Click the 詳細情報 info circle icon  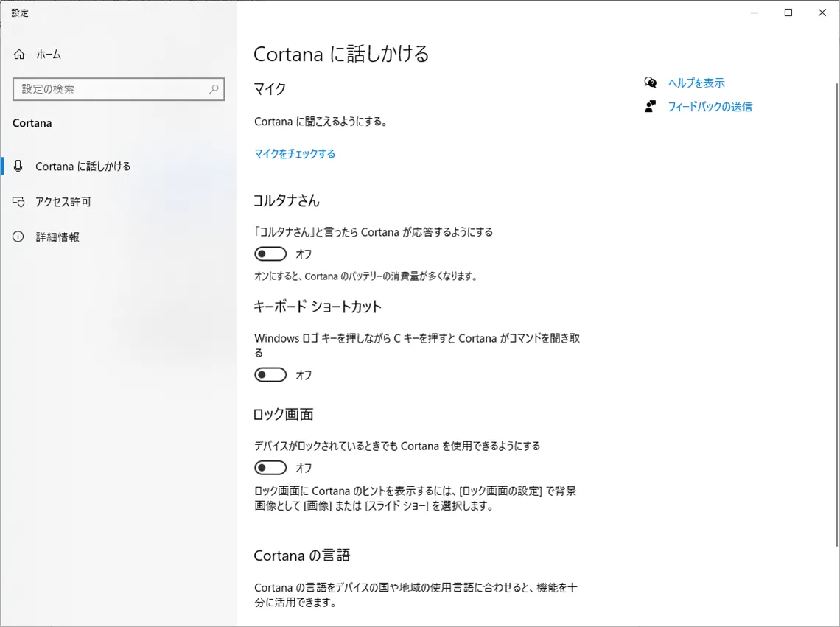tap(18, 237)
